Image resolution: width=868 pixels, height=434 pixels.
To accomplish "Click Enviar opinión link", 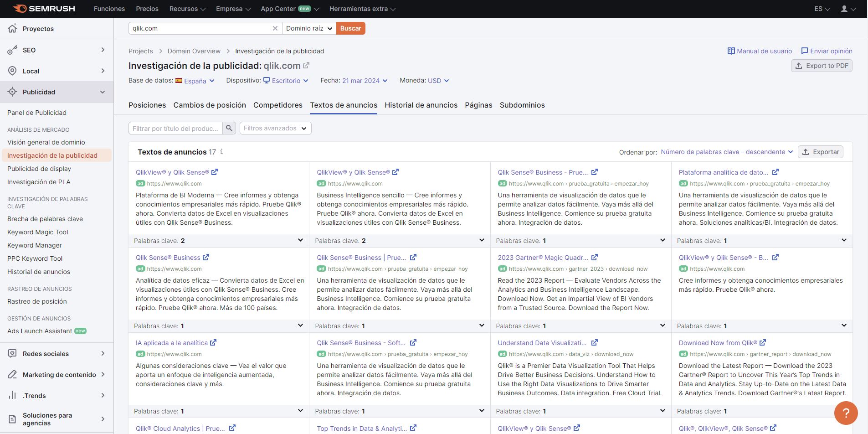I will [x=827, y=51].
